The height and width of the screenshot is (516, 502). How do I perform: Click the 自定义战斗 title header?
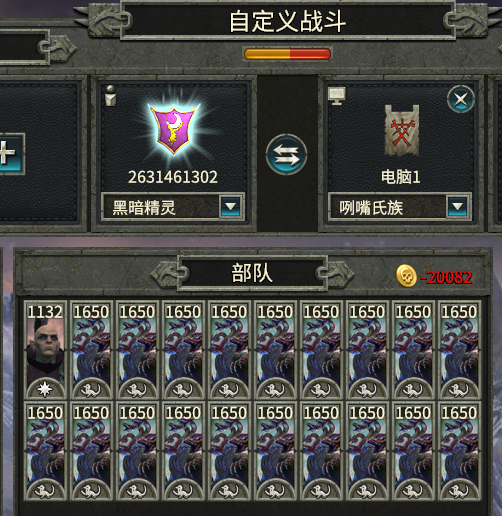click(287, 21)
